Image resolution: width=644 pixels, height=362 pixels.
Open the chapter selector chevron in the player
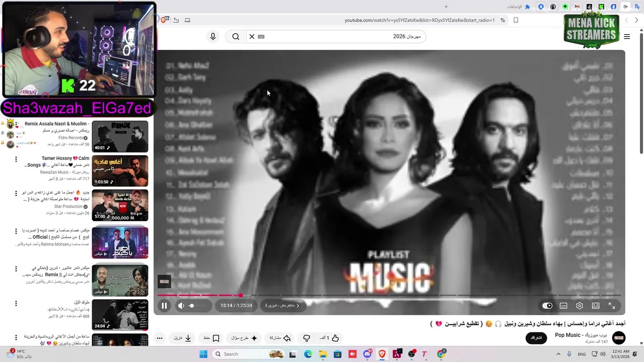click(297, 306)
